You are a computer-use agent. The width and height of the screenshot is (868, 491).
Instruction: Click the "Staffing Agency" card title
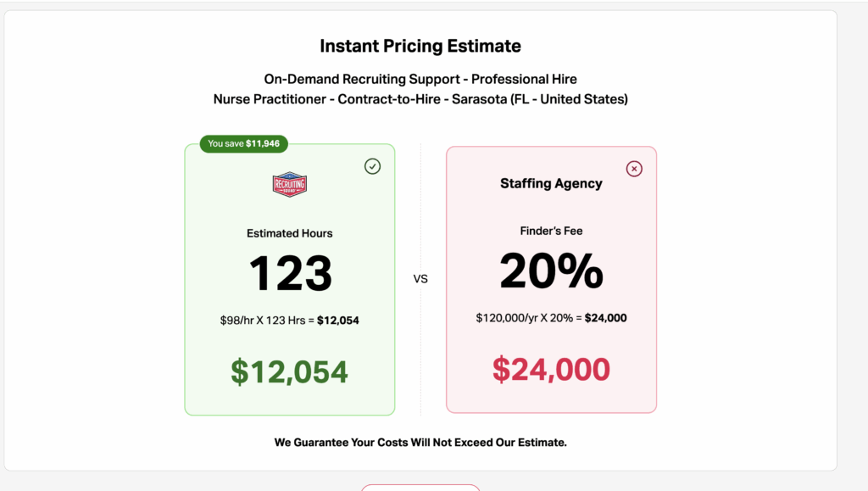(x=551, y=183)
